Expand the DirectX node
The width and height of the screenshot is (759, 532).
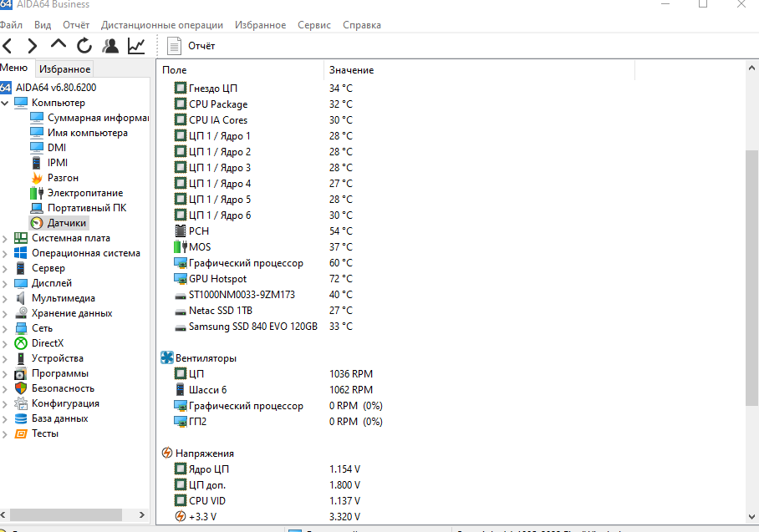click(5, 344)
